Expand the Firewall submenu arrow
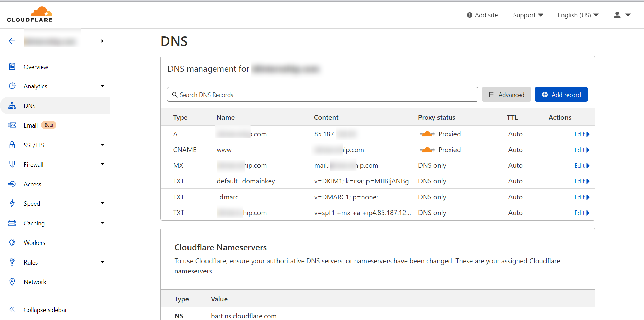 click(x=102, y=164)
